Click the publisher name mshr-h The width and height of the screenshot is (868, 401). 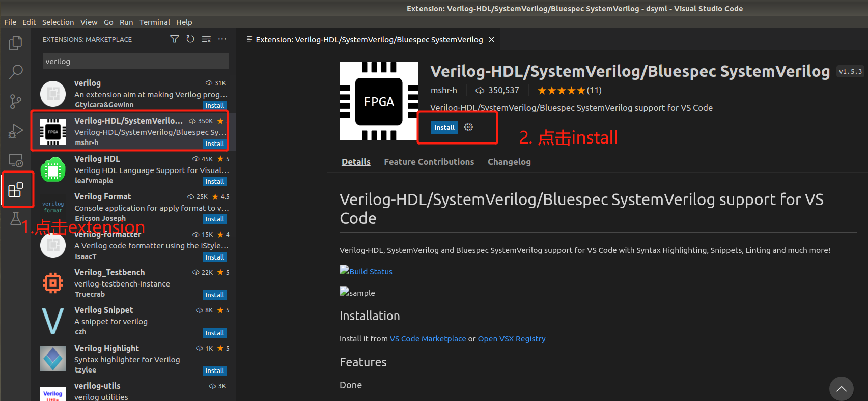tap(444, 90)
